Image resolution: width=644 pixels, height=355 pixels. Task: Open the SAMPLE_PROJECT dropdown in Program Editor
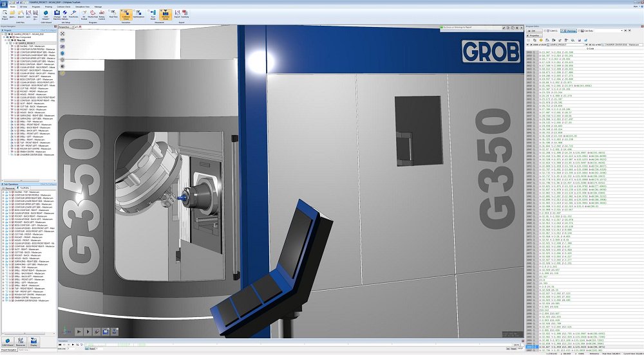pyautogui.click(x=564, y=44)
